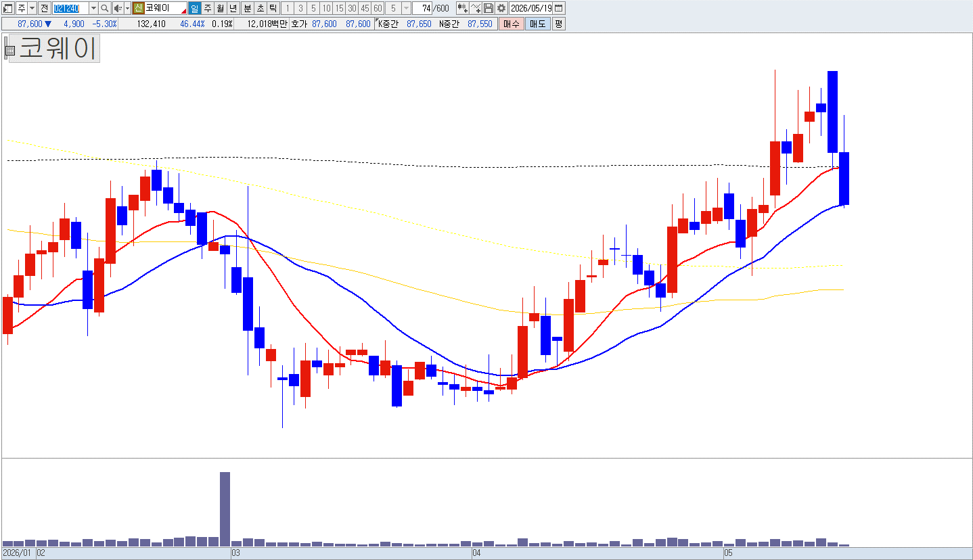Open the calendar date picker icon
The height and width of the screenshot is (560, 973).
559,8
